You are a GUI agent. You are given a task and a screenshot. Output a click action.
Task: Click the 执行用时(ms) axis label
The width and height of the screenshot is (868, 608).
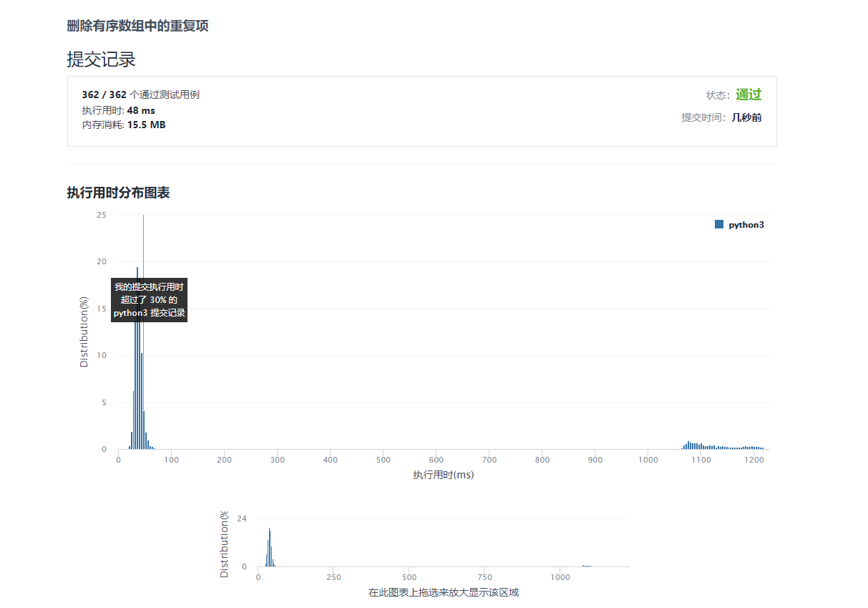point(443,475)
